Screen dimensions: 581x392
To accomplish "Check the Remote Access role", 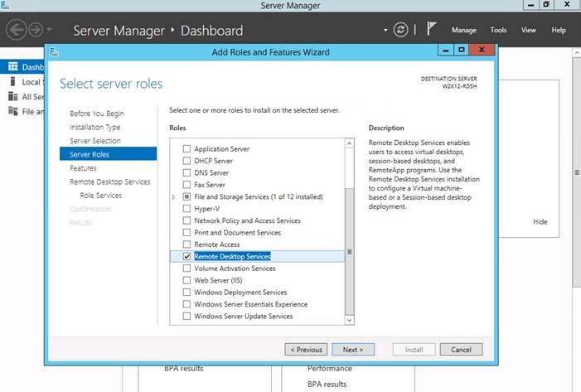I will click(x=186, y=244).
